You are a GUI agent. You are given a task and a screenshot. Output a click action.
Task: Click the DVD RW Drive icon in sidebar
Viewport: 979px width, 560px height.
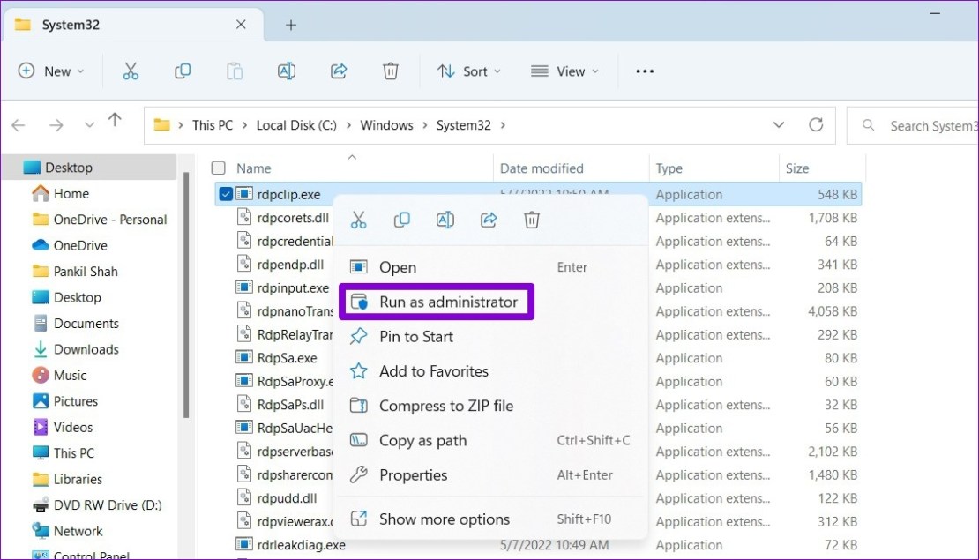pyautogui.click(x=41, y=505)
